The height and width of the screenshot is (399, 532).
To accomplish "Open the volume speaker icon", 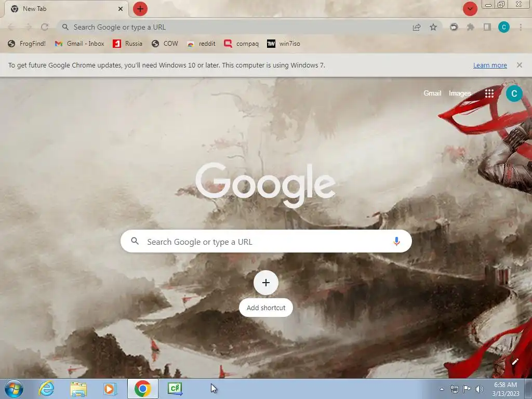I will click(x=480, y=389).
